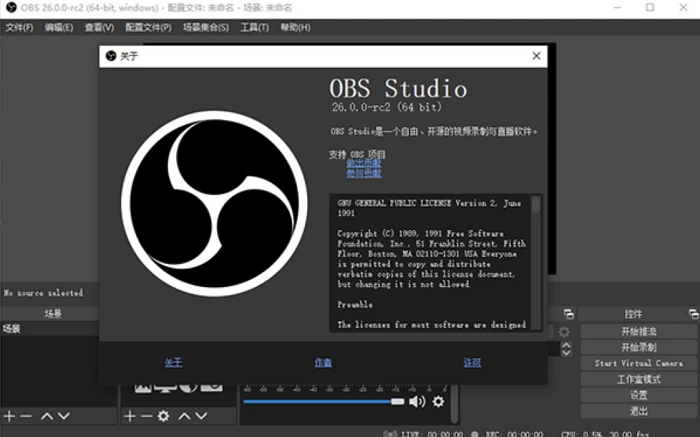Open the 场景集合(S) menu
This screenshot has width=700, height=437.
point(206,28)
